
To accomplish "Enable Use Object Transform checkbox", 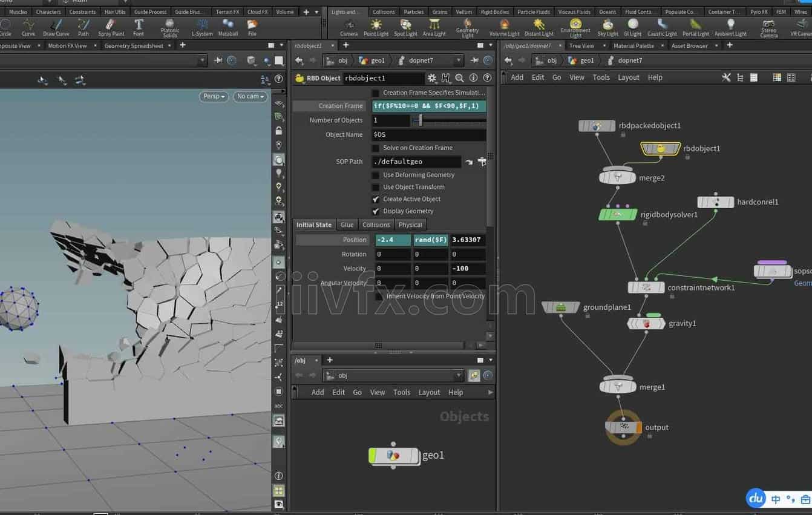I will [x=375, y=187].
